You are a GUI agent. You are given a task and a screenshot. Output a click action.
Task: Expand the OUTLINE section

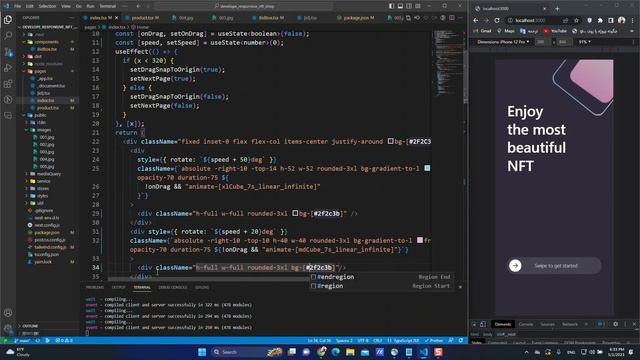click(x=30, y=326)
